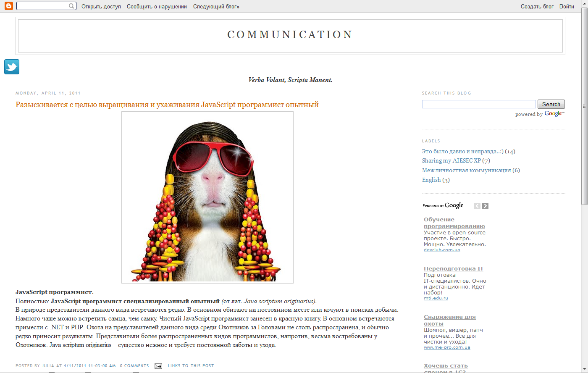The image size is (588, 373).
Task: Click 'Войти' sign-in link
Action: (x=567, y=6)
